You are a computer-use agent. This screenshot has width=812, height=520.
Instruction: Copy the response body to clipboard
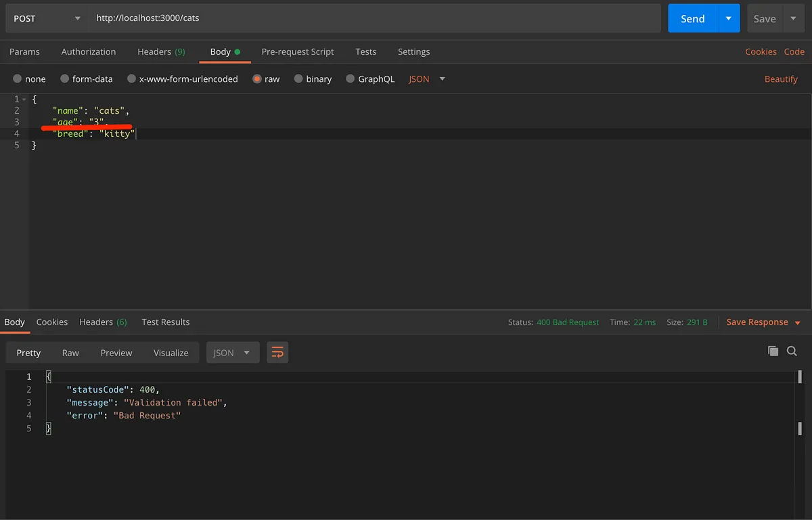point(773,351)
